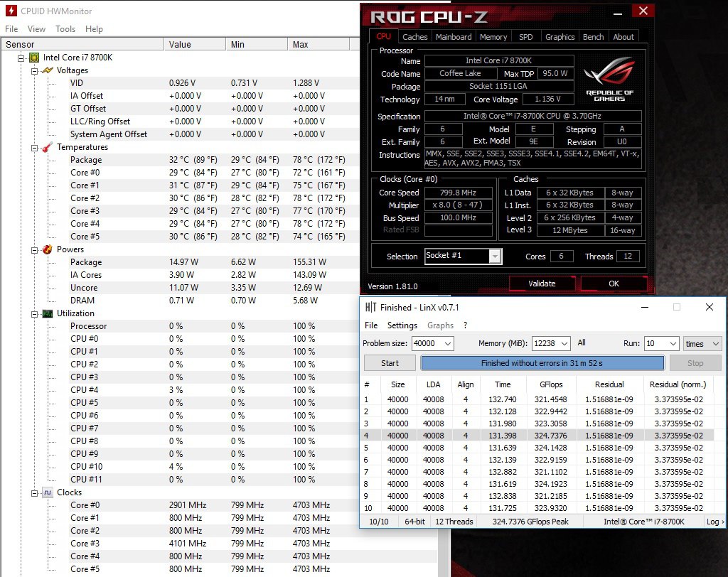
Task: Open LinX Settings menu
Action: [402, 325]
